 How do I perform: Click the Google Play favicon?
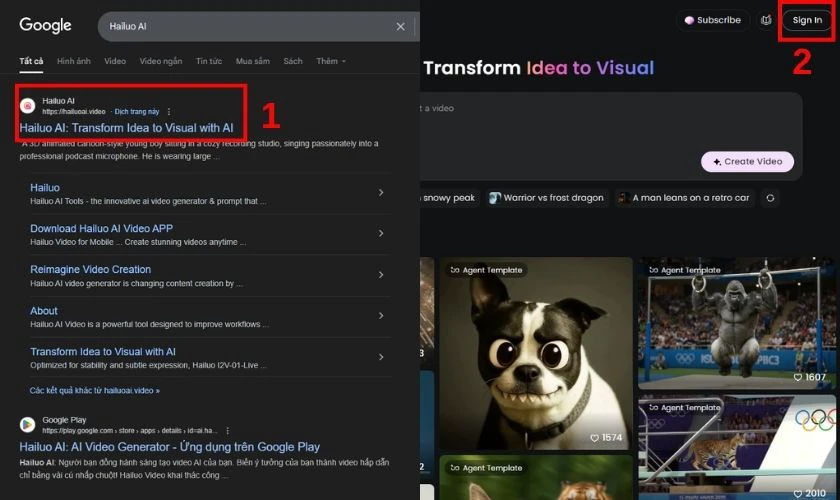(28, 424)
